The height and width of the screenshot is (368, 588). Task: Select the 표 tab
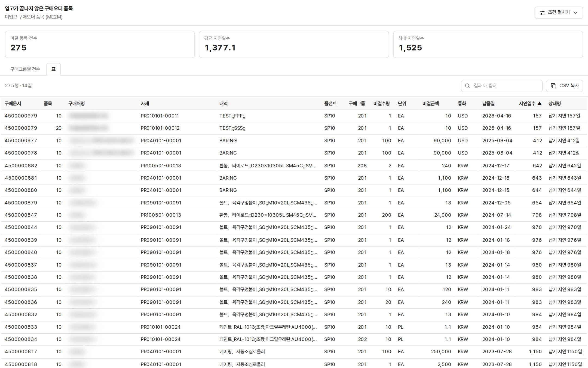pyautogui.click(x=54, y=69)
